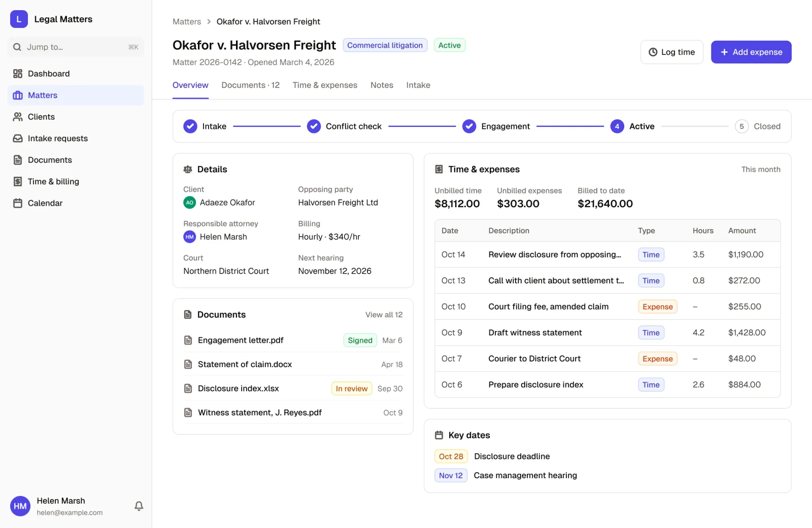Click the Intake step checkmark circle

click(190, 126)
